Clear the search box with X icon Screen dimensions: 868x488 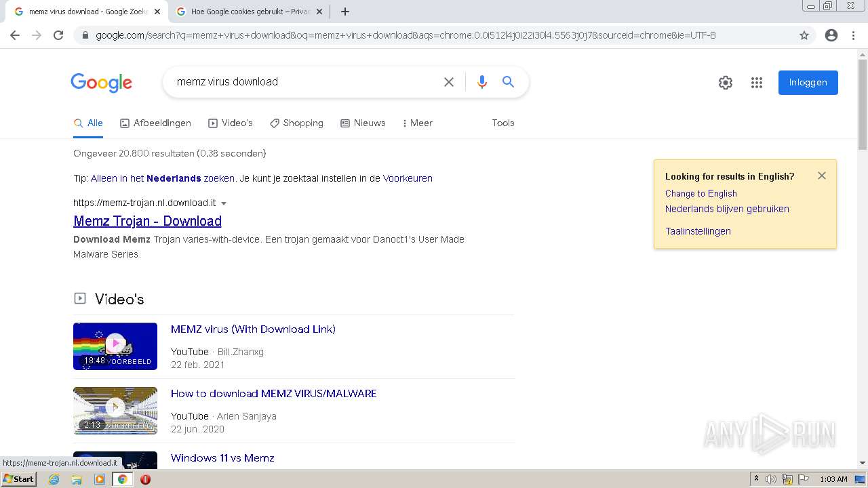pyautogui.click(x=449, y=82)
